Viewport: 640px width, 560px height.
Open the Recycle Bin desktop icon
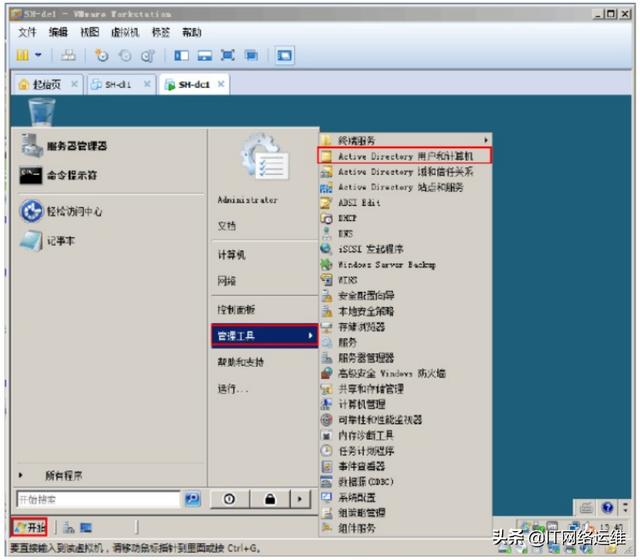pyautogui.click(x=41, y=111)
